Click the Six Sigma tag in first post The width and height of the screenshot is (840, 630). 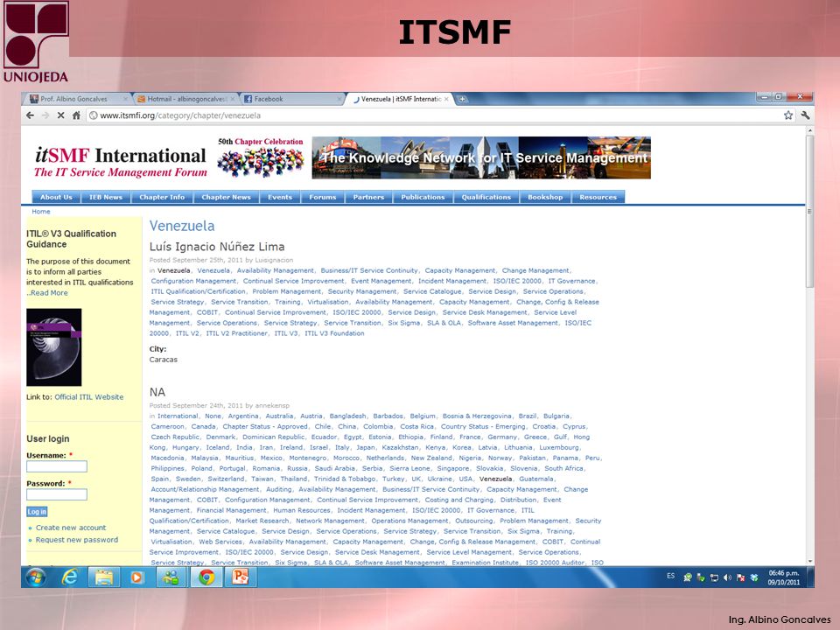point(404,323)
